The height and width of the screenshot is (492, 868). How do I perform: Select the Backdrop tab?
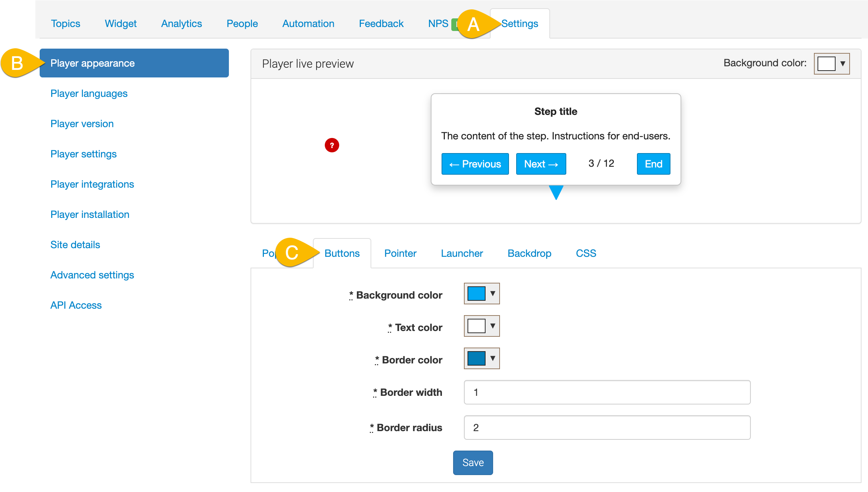pos(529,253)
